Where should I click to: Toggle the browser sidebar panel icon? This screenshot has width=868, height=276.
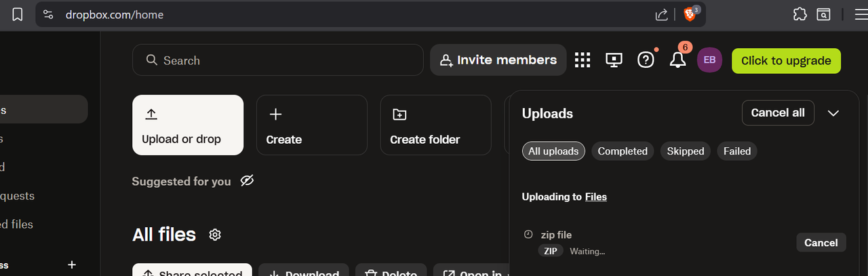tap(823, 14)
